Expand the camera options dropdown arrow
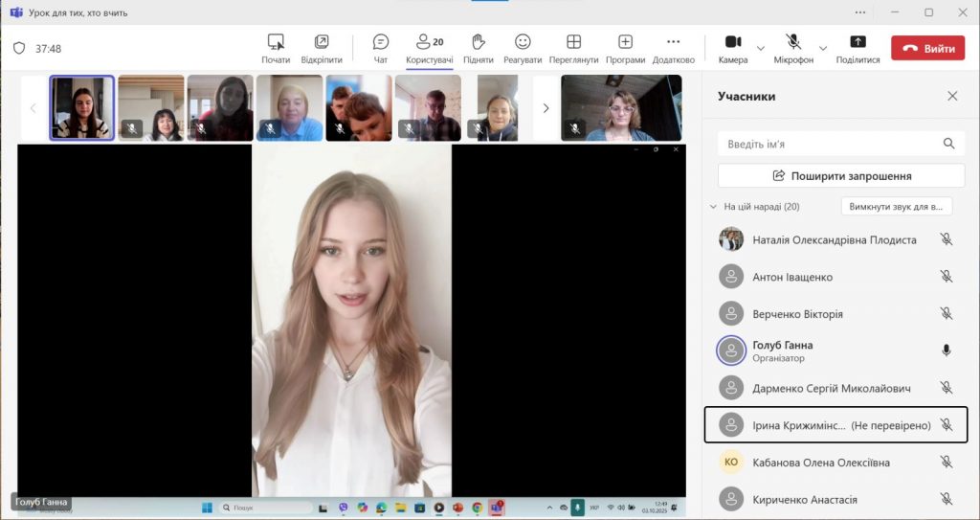The width and height of the screenshot is (980, 520). [761, 48]
